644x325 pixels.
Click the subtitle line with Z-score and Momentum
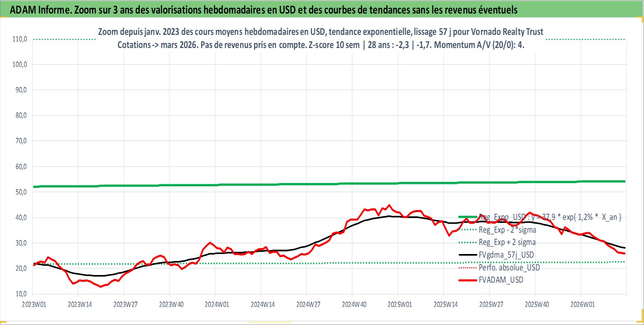pyautogui.click(x=321, y=45)
